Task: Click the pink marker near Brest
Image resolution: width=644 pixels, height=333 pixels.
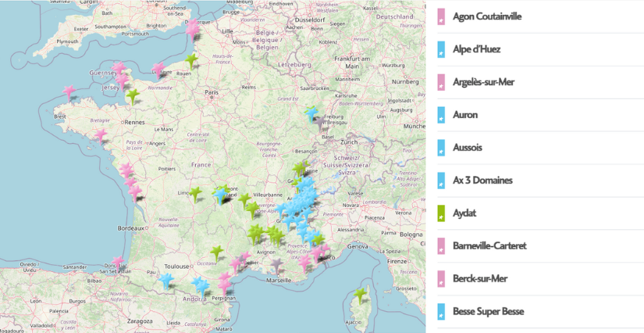Action: coord(70,92)
